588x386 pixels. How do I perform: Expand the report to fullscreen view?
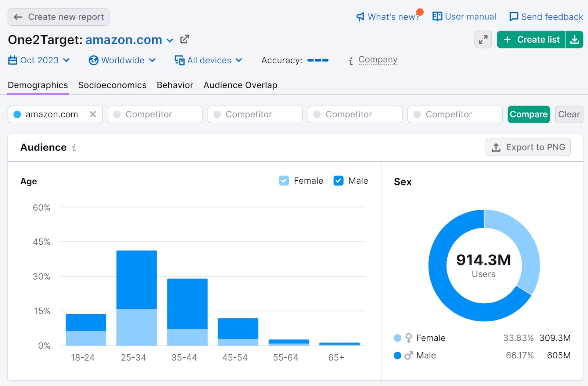coord(483,39)
